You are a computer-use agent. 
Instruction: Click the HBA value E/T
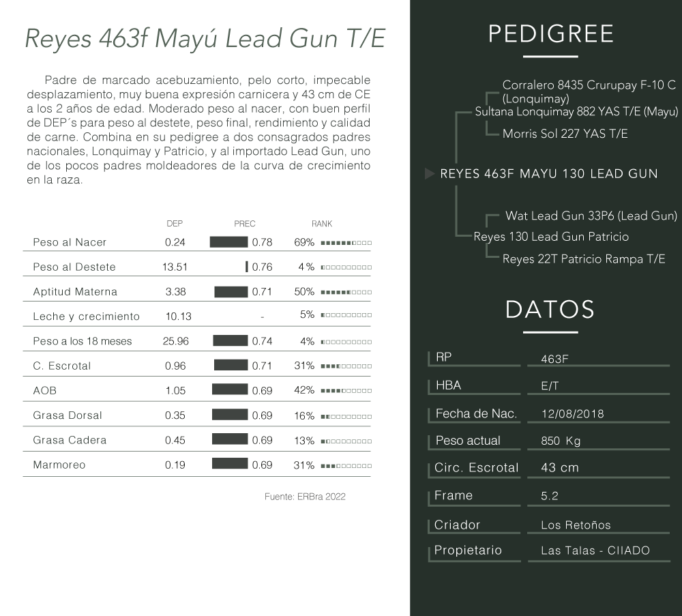click(x=550, y=386)
